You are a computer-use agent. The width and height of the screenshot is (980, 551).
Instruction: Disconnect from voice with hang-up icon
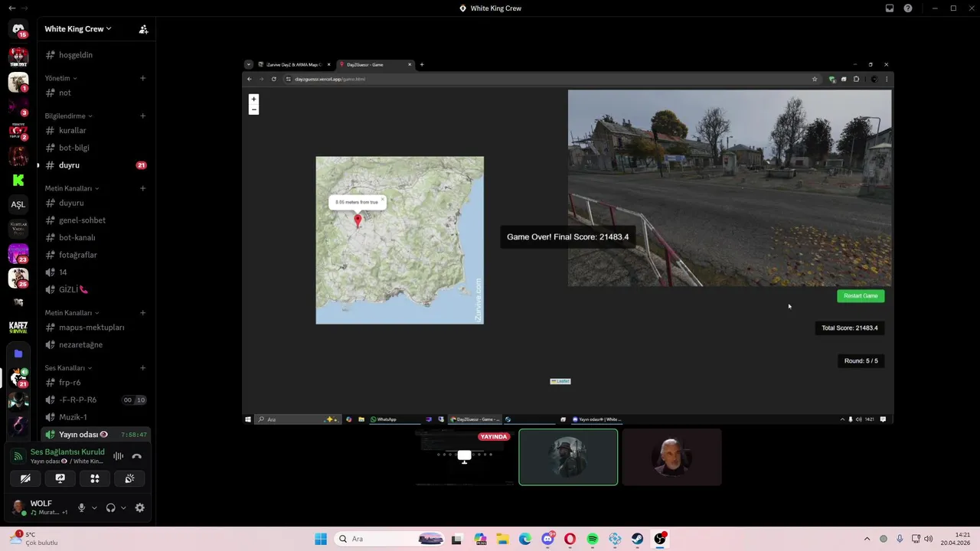pos(137,456)
